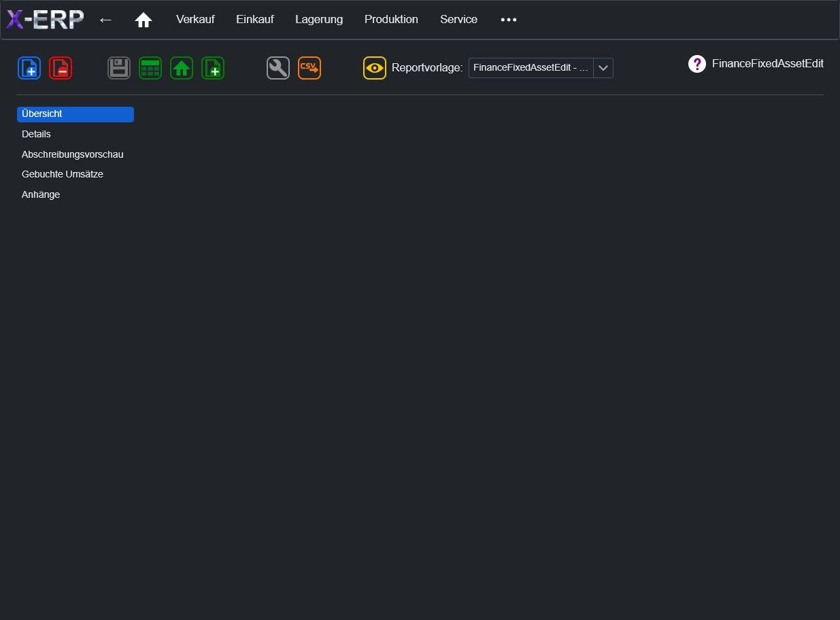Select the Übersicht tab
The height and width of the screenshot is (620, 840).
tap(75, 114)
